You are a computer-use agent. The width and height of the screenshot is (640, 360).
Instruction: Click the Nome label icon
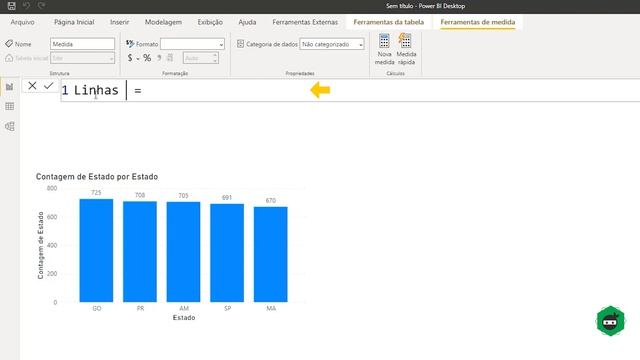(x=9, y=44)
